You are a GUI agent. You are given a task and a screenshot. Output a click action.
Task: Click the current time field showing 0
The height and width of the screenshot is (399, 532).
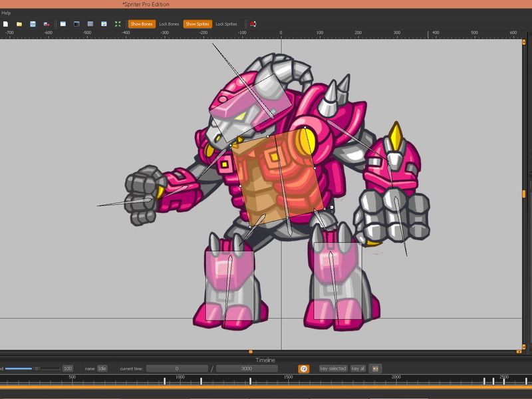pyautogui.click(x=177, y=368)
